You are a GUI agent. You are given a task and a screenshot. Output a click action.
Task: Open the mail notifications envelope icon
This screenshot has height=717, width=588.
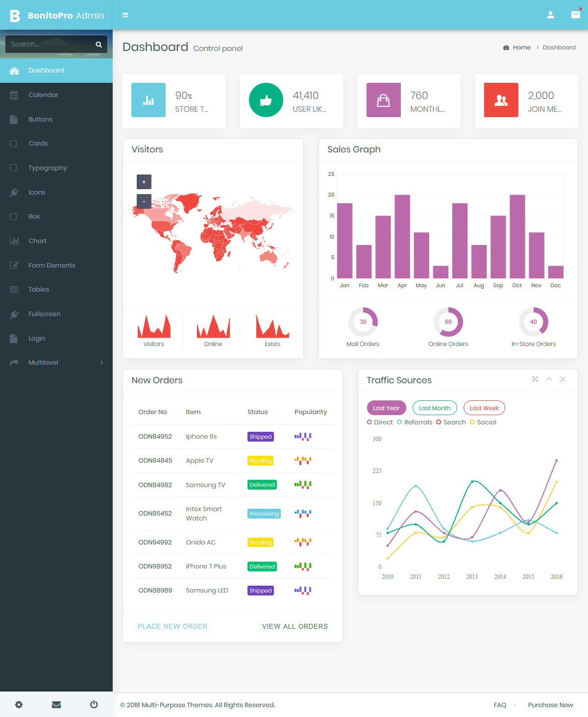click(x=575, y=15)
